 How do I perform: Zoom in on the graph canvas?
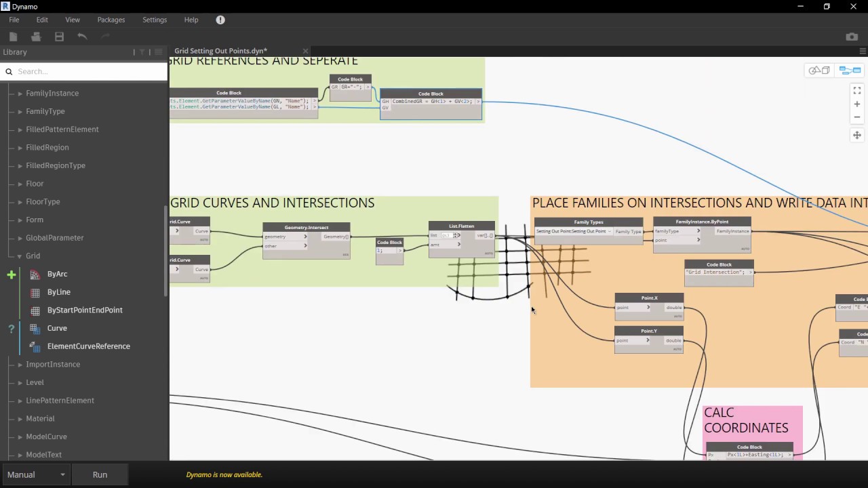857,104
